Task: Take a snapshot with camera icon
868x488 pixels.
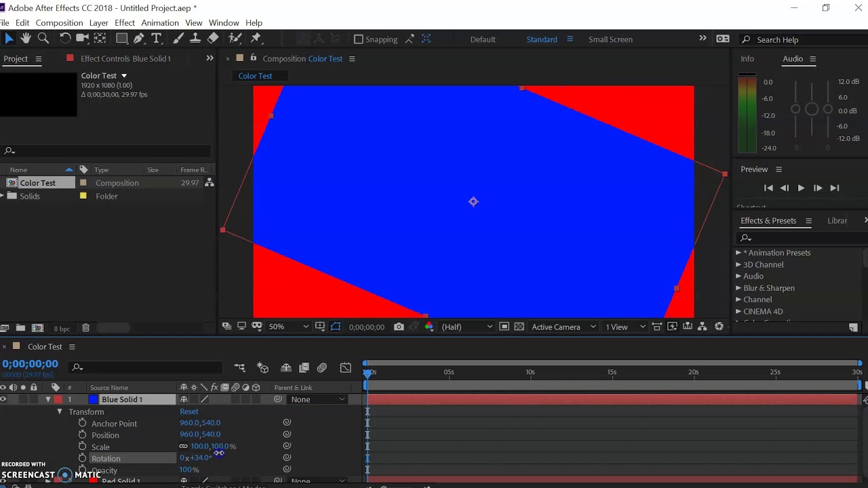Action: click(399, 327)
